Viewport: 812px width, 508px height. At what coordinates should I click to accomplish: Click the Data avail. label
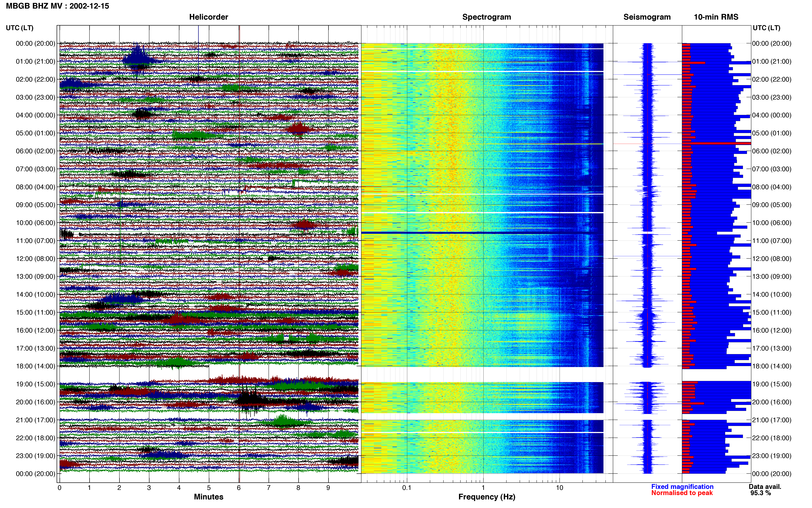[765, 486]
